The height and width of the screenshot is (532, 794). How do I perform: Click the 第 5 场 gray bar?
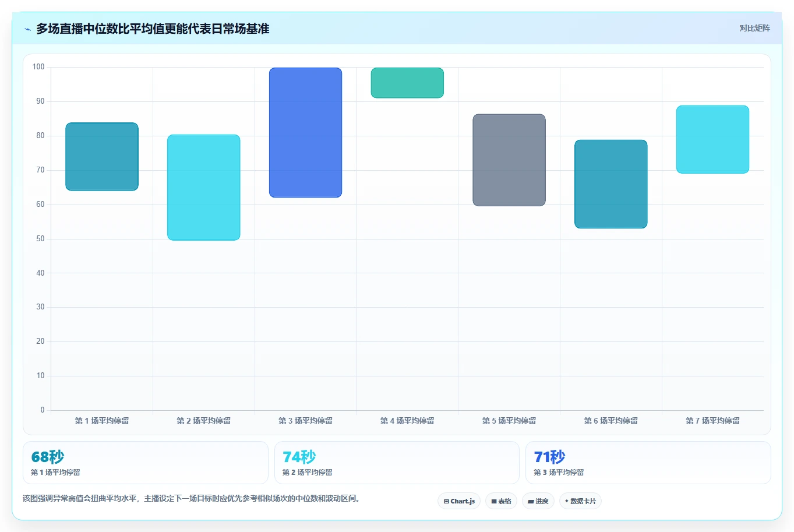pos(509,160)
